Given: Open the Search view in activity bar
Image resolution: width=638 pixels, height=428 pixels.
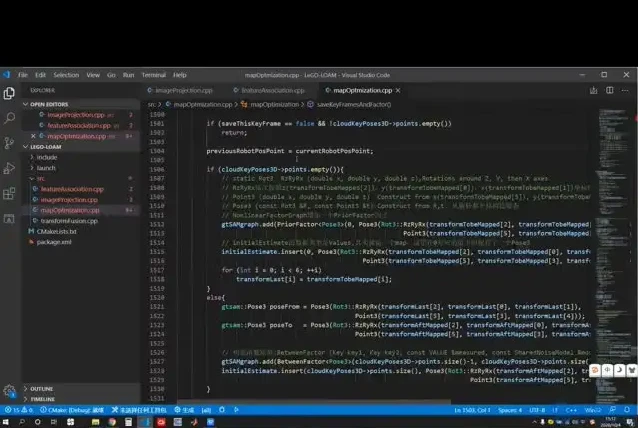Looking at the screenshot, I should click(x=9, y=118).
